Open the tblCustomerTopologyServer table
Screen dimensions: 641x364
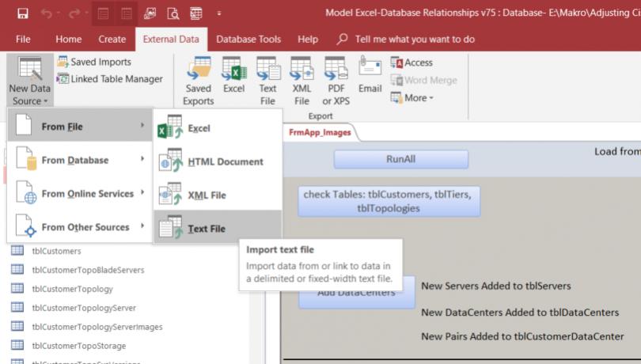(x=84, y=308)
